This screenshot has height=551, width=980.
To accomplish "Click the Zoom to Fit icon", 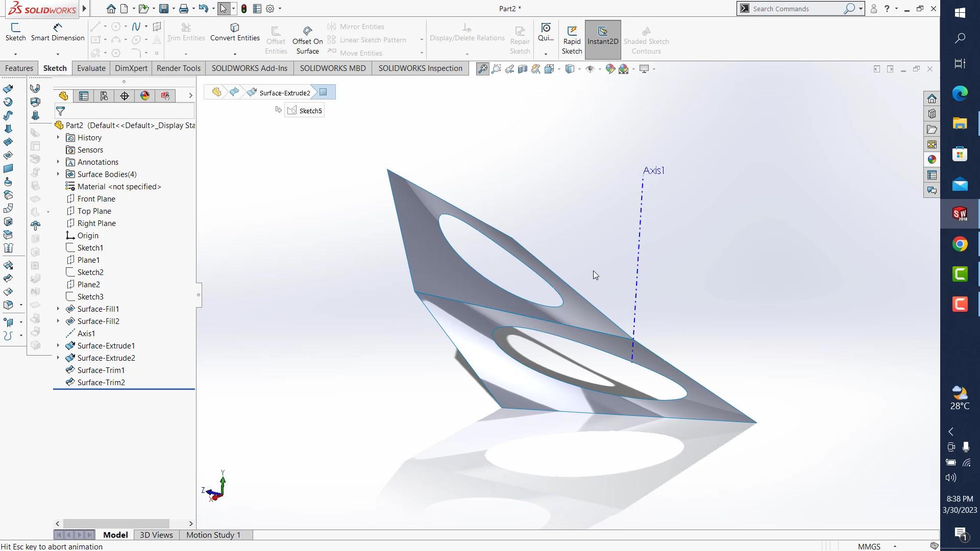I will (482, 69).
